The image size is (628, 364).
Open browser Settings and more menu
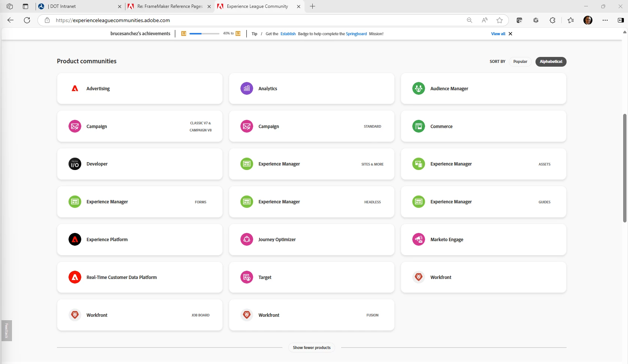[605, 20]
